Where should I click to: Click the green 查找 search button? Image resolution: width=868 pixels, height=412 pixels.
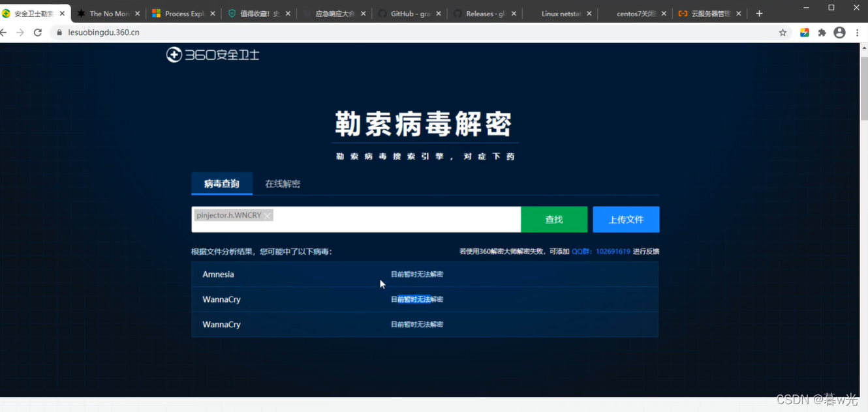tap(554, 219)
